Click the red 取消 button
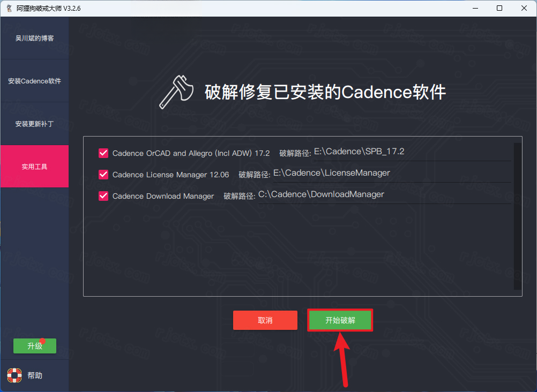This screenshot has width=537, height=392. coord(265,320)
